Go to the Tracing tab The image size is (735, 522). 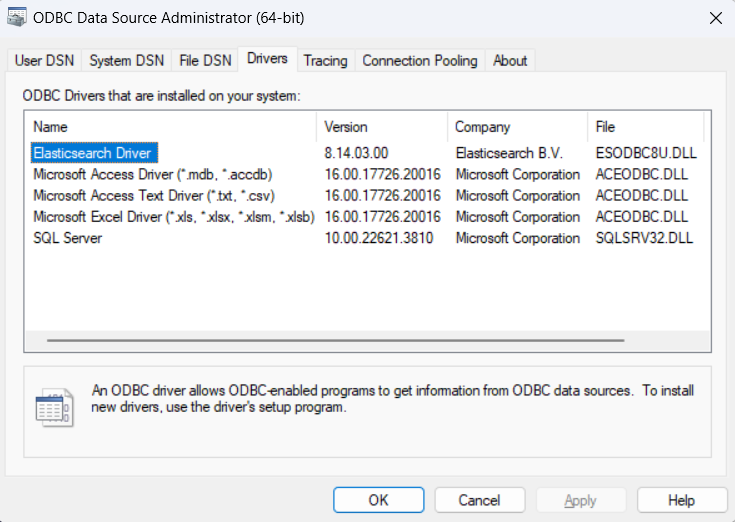pos(325,60)
